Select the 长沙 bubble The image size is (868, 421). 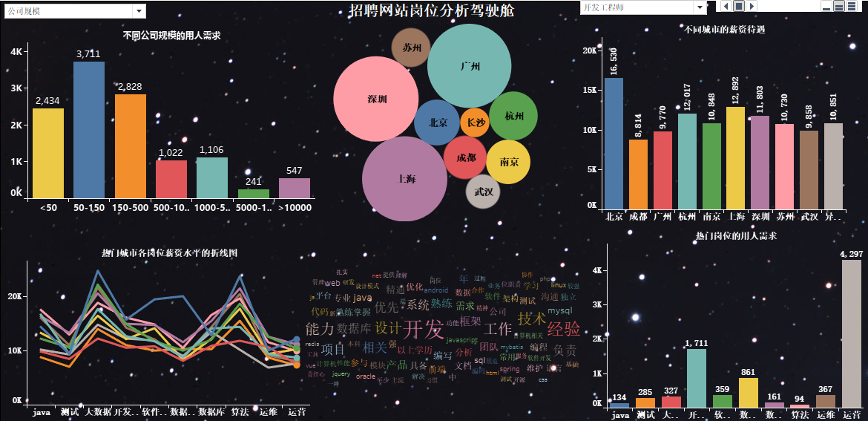(475, 123)
